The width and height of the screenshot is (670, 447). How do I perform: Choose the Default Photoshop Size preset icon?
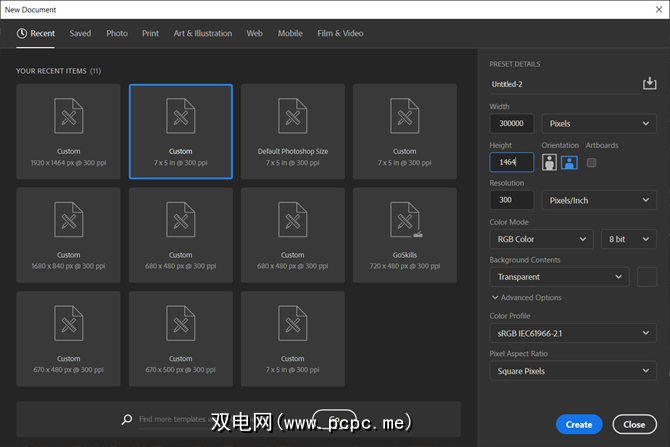[x=292, y=118]
